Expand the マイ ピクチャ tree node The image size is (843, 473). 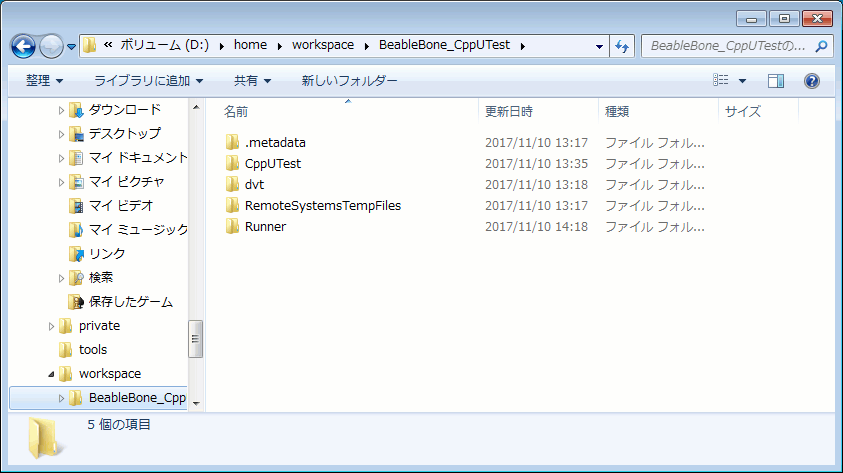pos(61,182)
